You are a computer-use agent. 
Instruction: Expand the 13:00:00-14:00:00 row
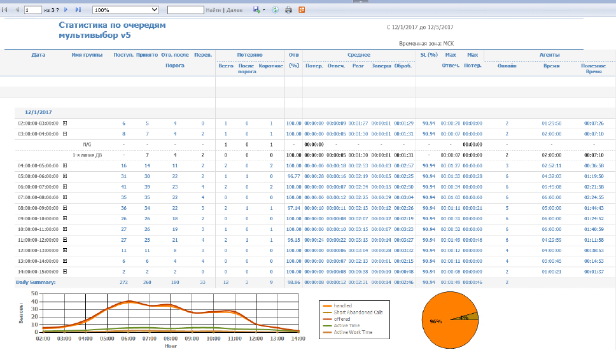[x=65, y=261]
